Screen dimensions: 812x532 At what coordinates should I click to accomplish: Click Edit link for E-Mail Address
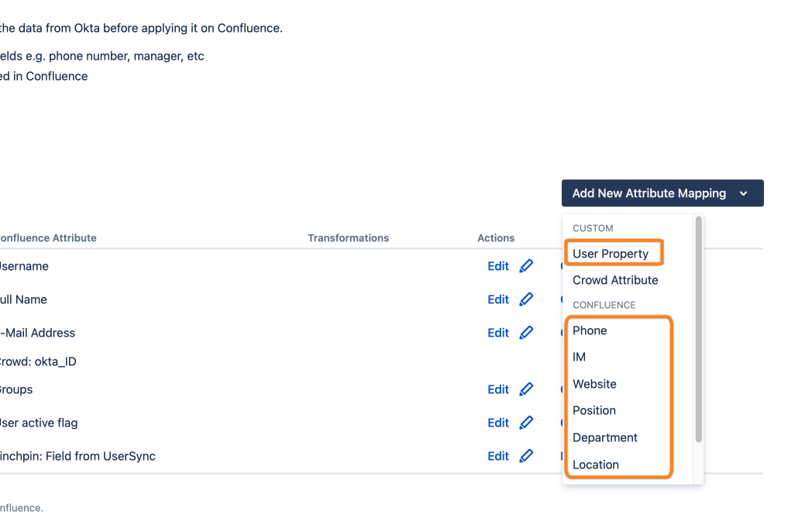tap(498, 333)
